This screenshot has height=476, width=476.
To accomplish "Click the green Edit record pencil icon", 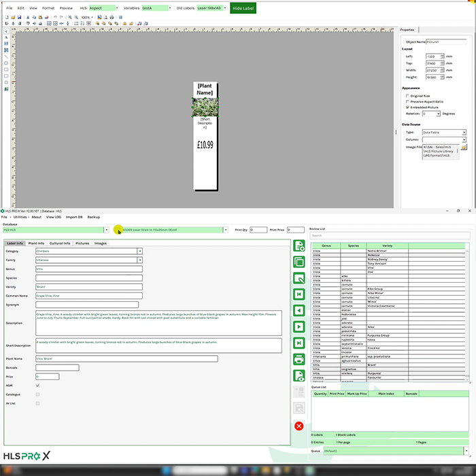I will pyautogui.click(x=299, y=278).
